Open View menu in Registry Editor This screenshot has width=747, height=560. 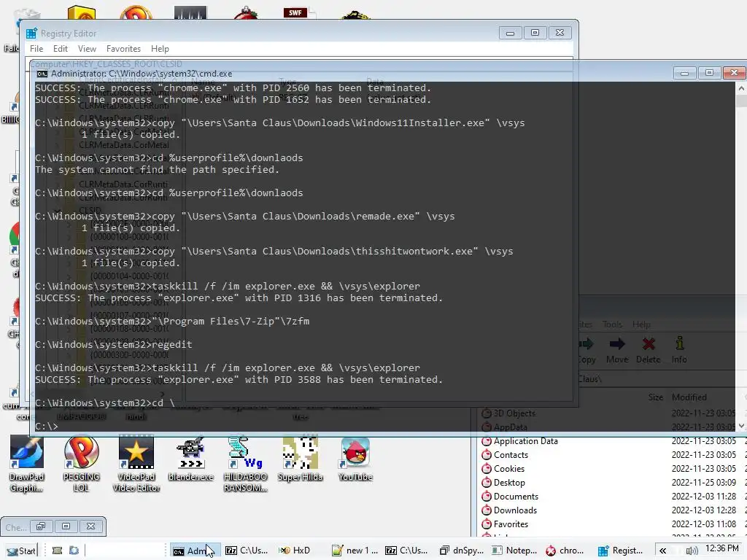point(88,49)
